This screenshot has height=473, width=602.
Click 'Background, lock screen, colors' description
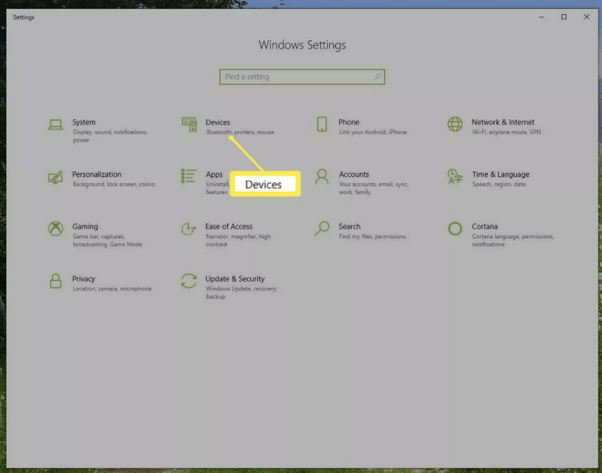coord(114,184)
